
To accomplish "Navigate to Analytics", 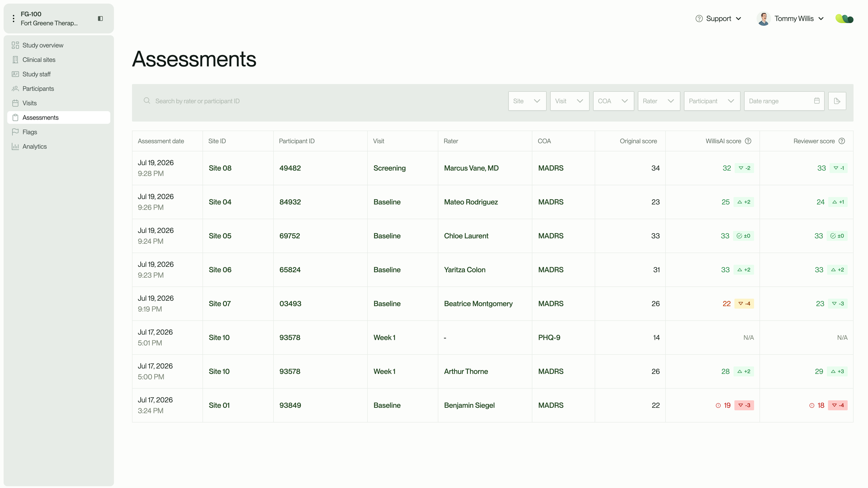I will click(x=59, y=146).
